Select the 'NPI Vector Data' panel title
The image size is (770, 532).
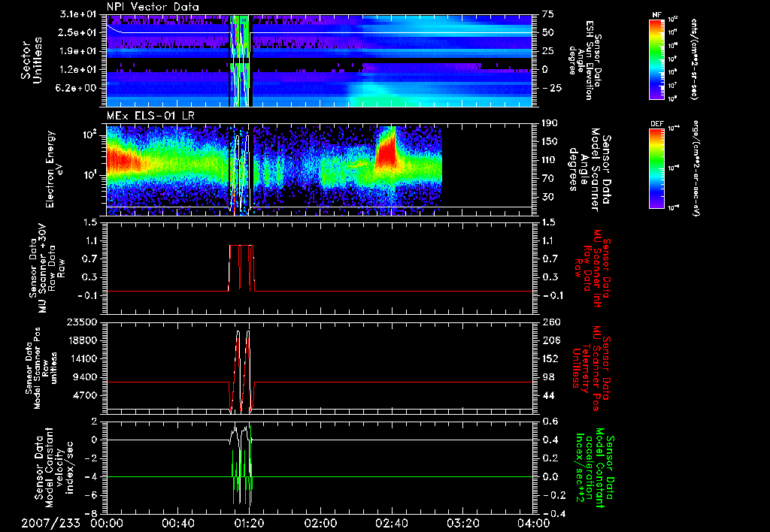point(153,7)
